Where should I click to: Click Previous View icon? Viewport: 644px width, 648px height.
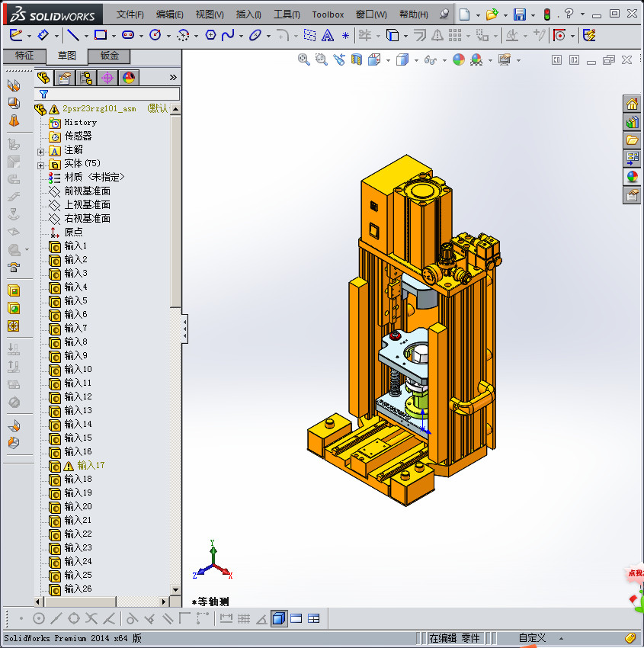point(339,60)
